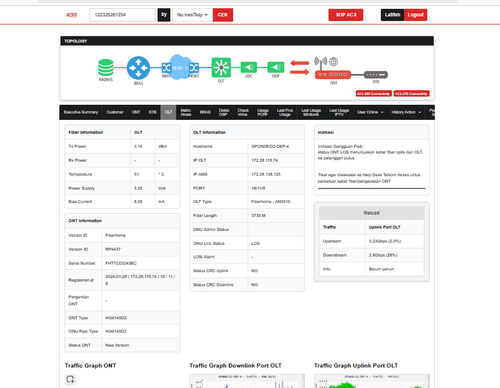This screenshot has width=500, height=388.
Task: Click the Vendor ID value Fiberhome
Action: click(x=115, y=235)
